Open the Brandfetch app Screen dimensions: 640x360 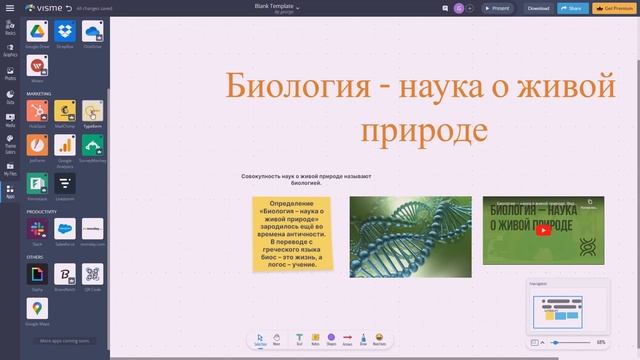(x=65, y=274)
